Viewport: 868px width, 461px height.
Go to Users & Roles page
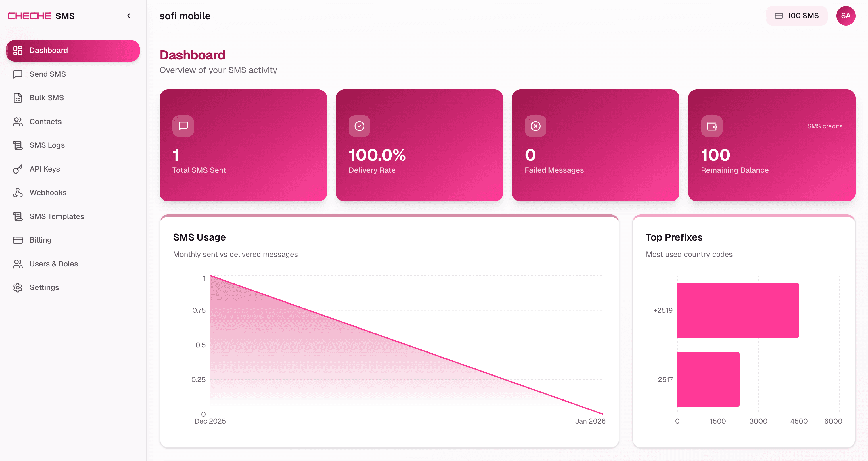53,264
